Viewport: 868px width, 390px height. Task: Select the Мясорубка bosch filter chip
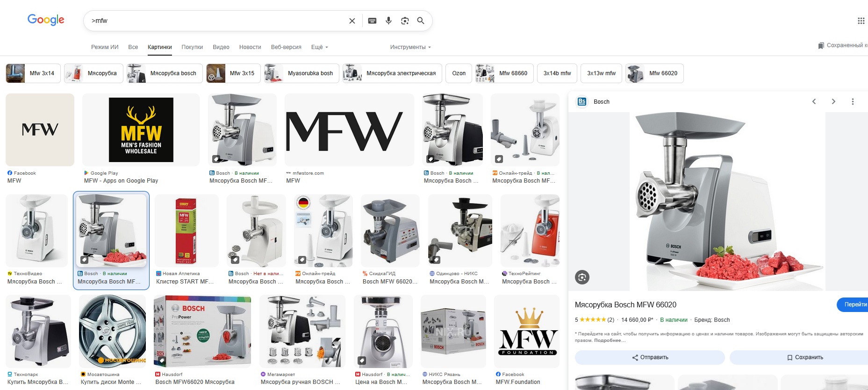click(x=165, y=73)
